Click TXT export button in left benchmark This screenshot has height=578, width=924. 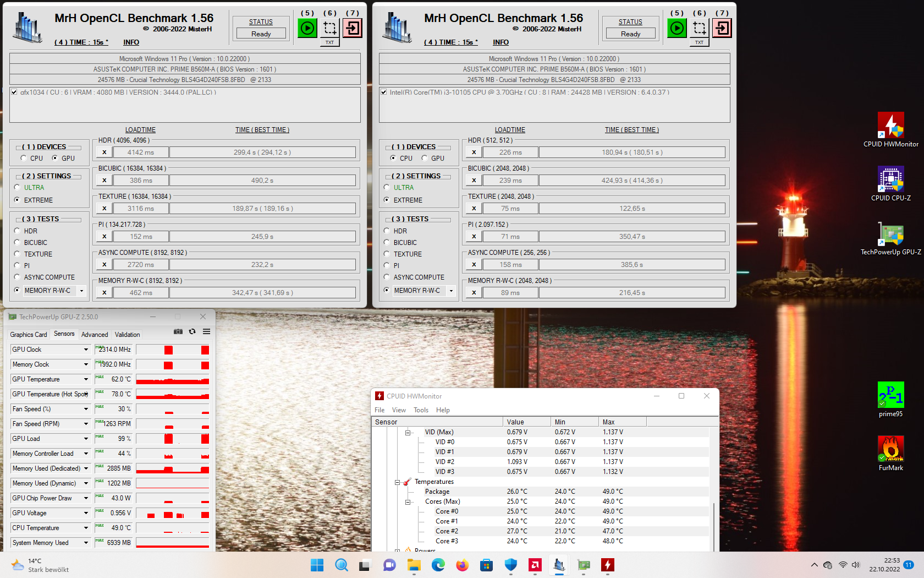click(330, 42)
